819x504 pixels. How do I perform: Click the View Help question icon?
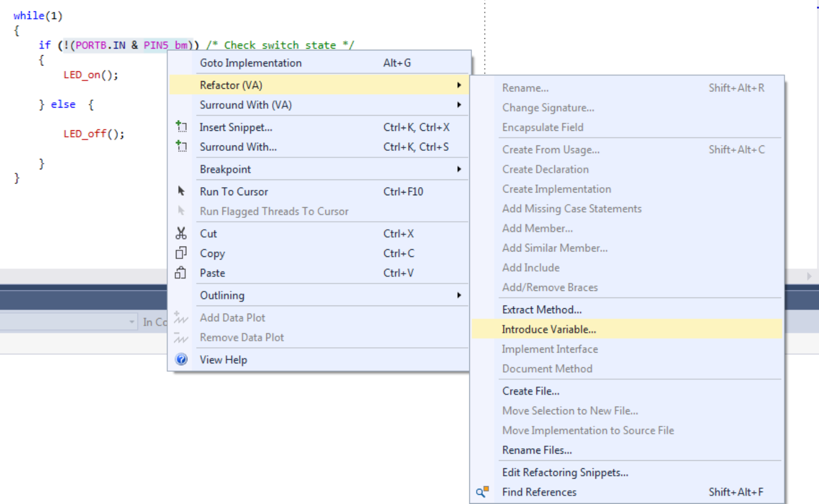click(x=181, y=360)
